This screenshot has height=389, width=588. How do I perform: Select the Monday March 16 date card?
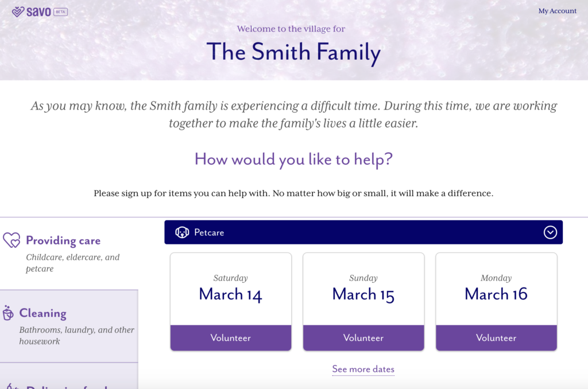pos(496,289)
